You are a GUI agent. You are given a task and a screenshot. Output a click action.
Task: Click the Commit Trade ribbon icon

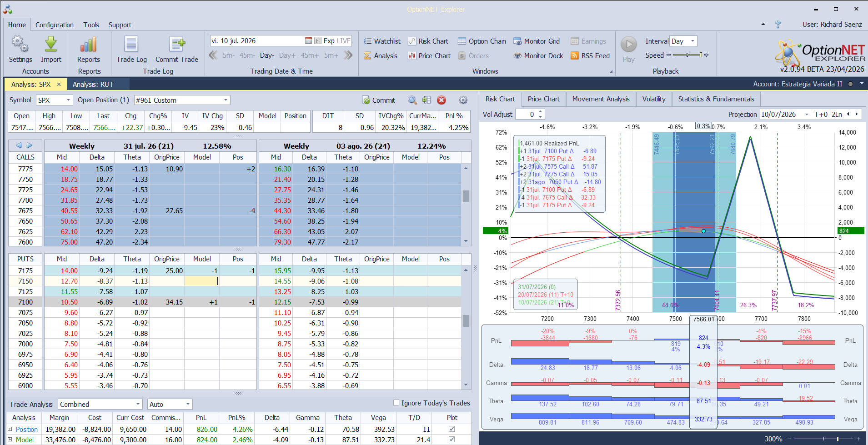tap(177, 45)
